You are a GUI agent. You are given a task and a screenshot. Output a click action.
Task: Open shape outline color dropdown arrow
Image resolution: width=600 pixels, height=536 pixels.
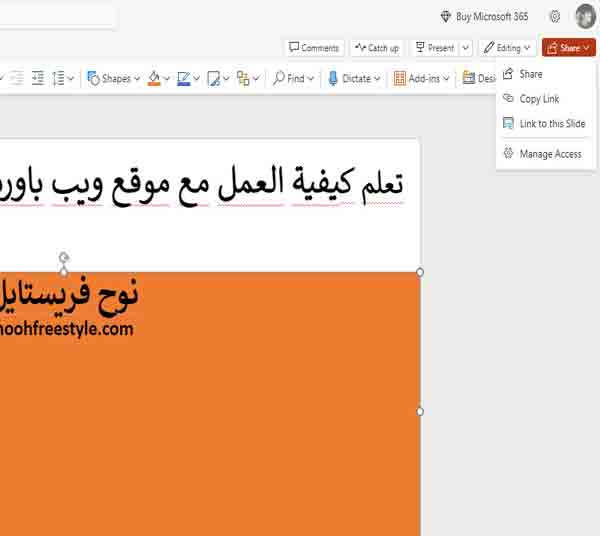point(196,78)
